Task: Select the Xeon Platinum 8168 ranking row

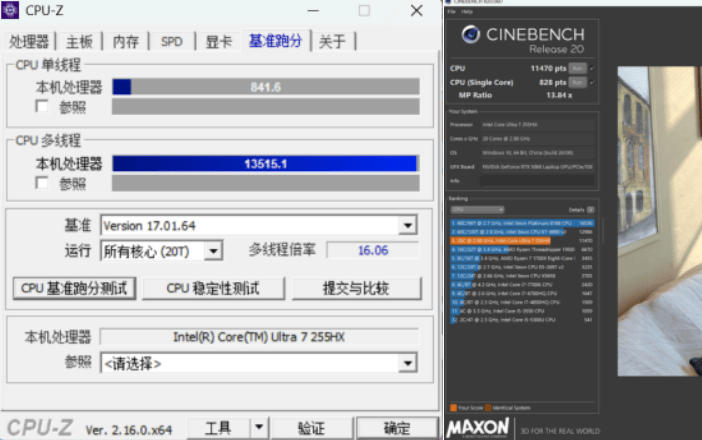Action: [x=522, y=223]
